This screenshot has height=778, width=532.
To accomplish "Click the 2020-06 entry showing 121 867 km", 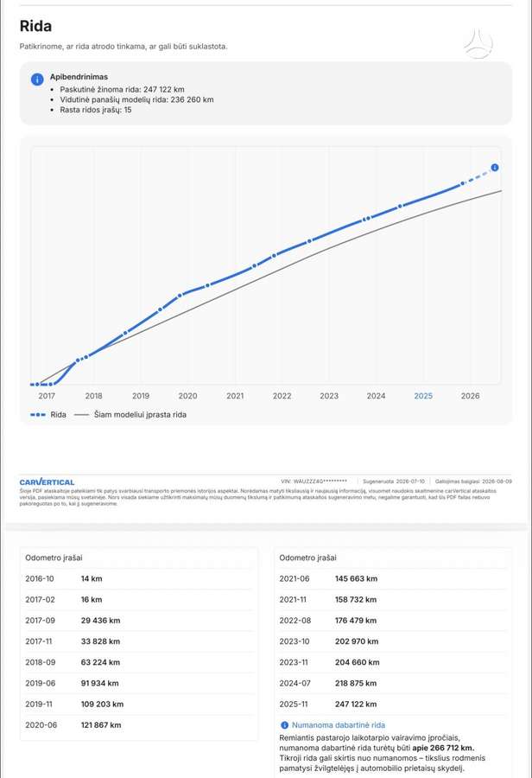I will (139, 725).
